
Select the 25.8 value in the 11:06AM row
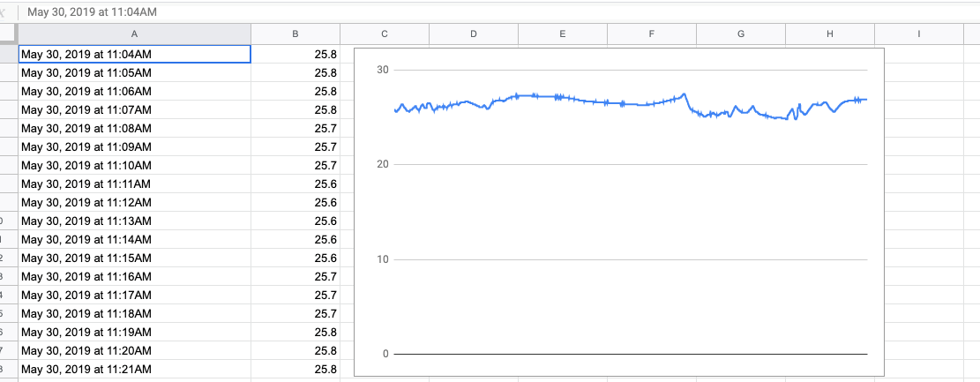coord(295,91)
